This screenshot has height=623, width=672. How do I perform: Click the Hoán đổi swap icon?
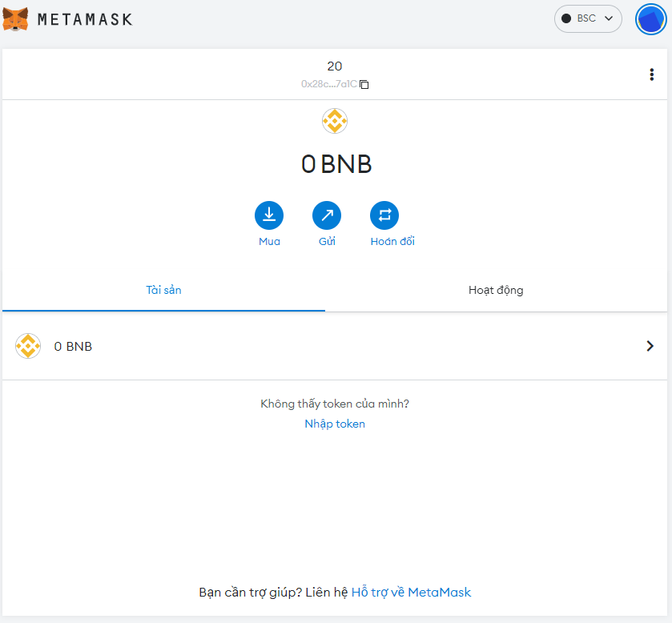pyautogui.click(x=384, y=215)
